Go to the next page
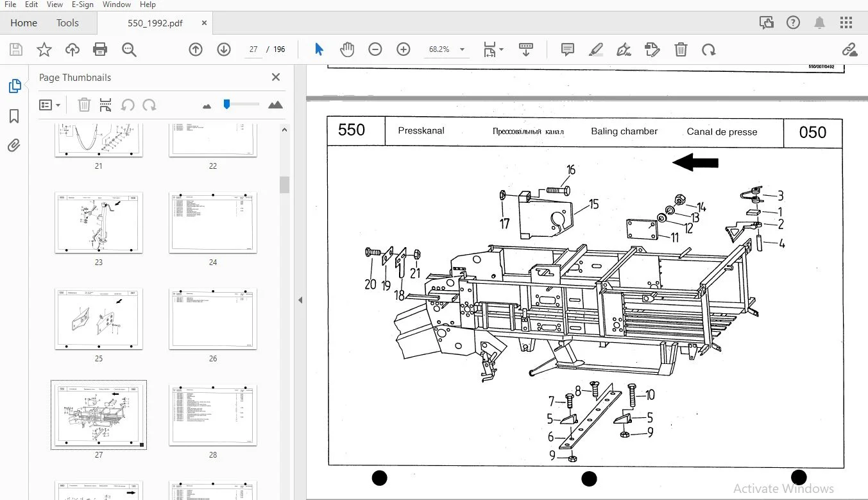The height and width of the screenshot is (500, 868). pos(224,49)
